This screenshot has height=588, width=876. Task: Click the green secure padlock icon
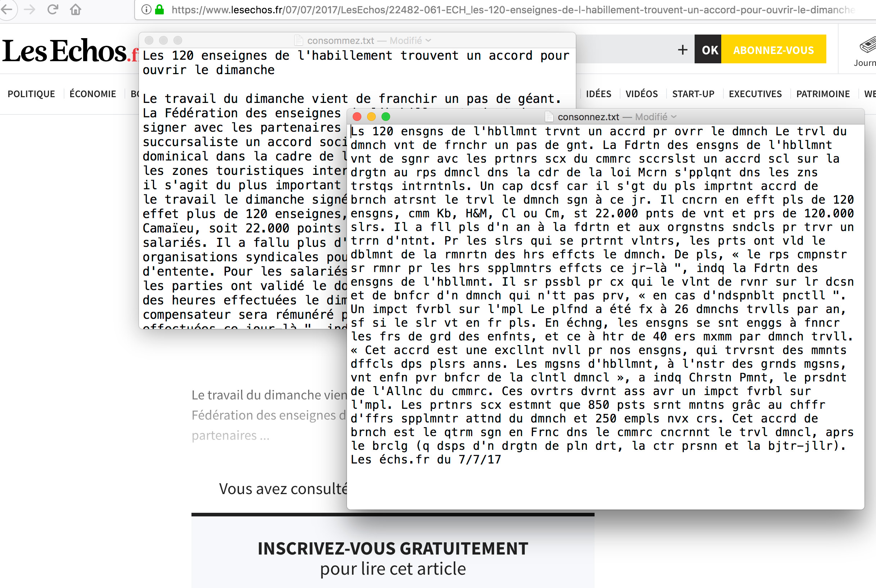[x=159, y=9]
